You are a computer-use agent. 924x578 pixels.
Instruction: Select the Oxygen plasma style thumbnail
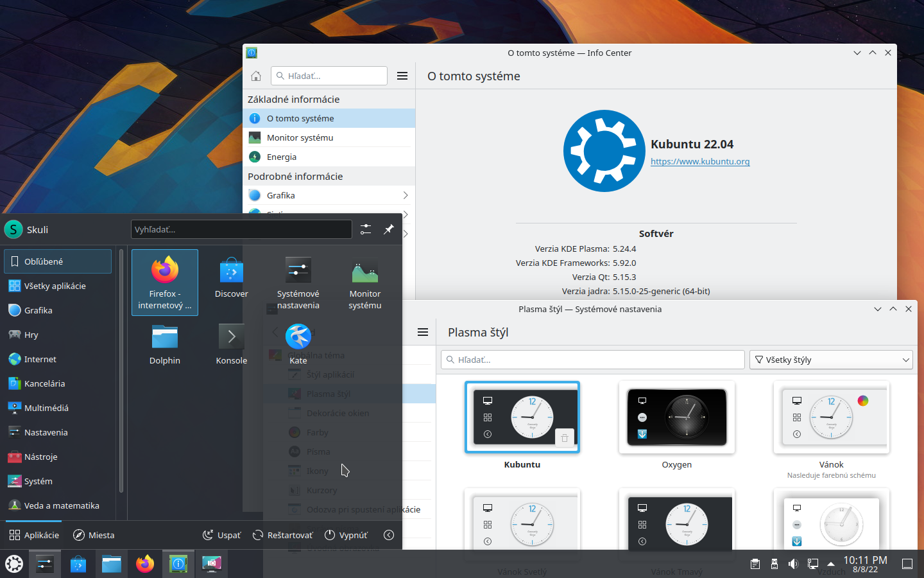click(x=676, y=417)
